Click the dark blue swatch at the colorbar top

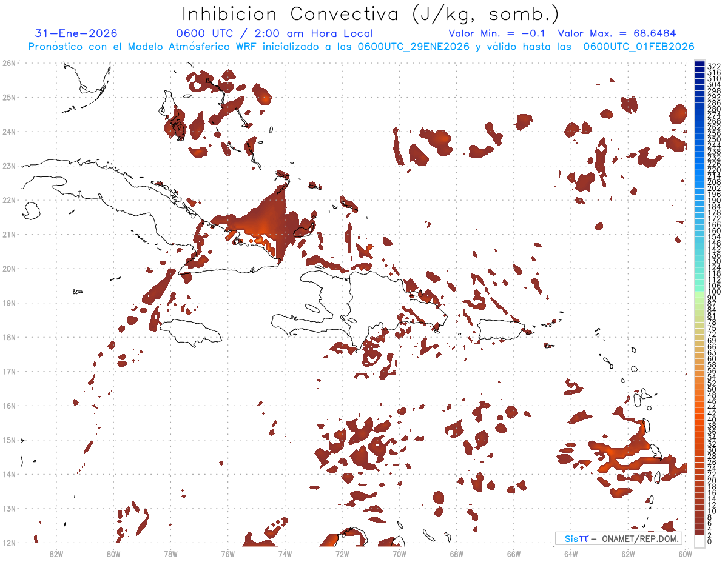tap(699, 65)
